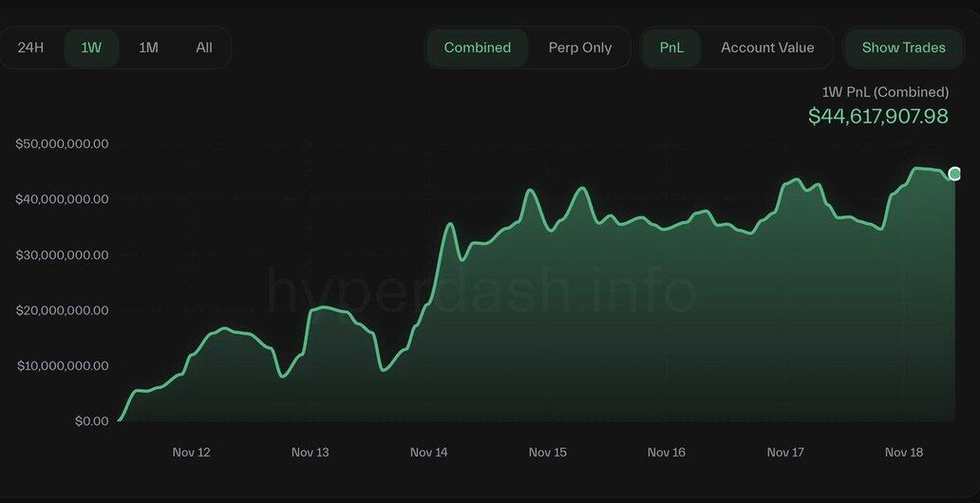The height and width of the screenshot is (503, 980).
Task: Pick Nov 17 on the date axis
Action: (784, 453)
